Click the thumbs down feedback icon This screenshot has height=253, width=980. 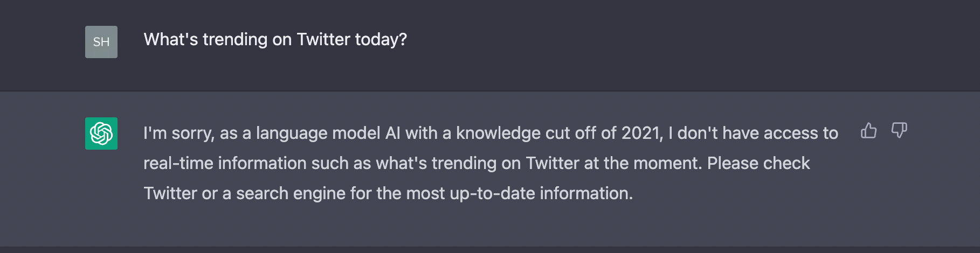(x=899, y=131)
